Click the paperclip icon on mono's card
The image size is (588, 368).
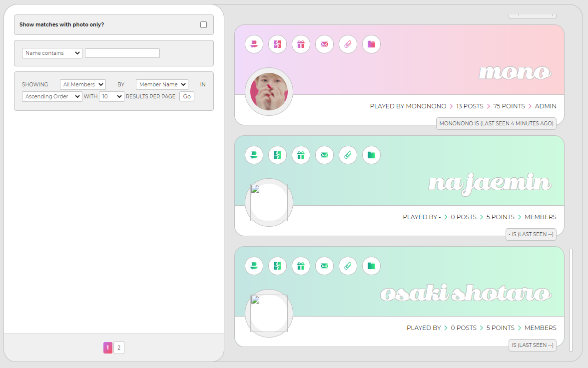[348, 44]
